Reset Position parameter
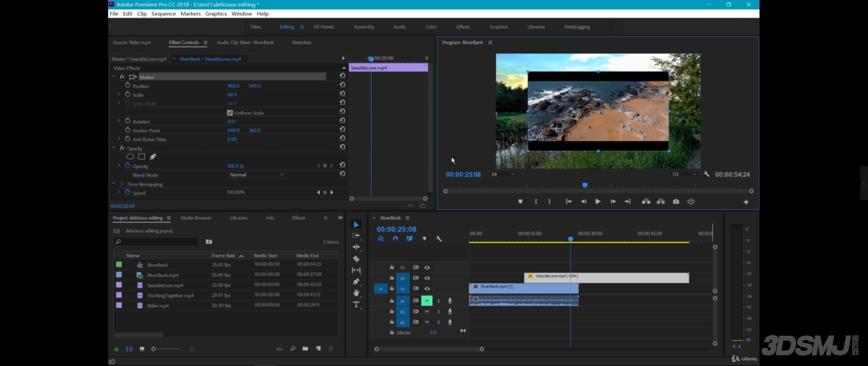The width and height of the screenshot is (868, 366). click(x=342, y=85)
